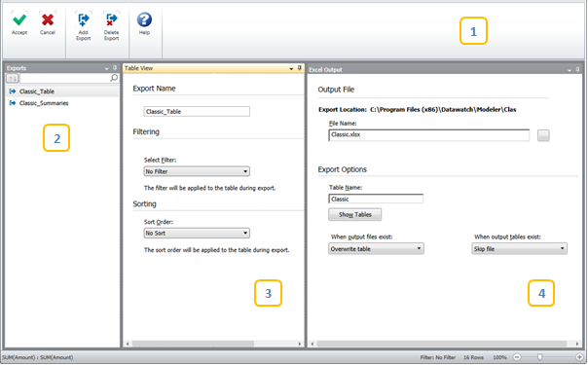
Task: Pin the Table View panel
Action: click(299, 68)
